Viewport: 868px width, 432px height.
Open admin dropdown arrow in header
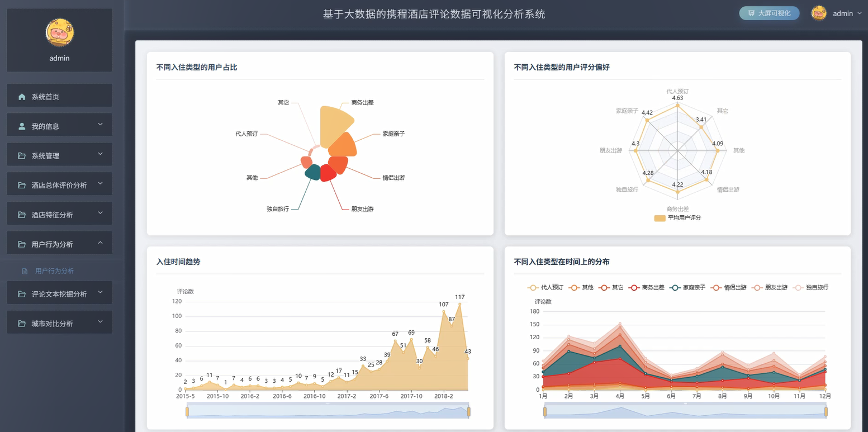tap(860, 13)
